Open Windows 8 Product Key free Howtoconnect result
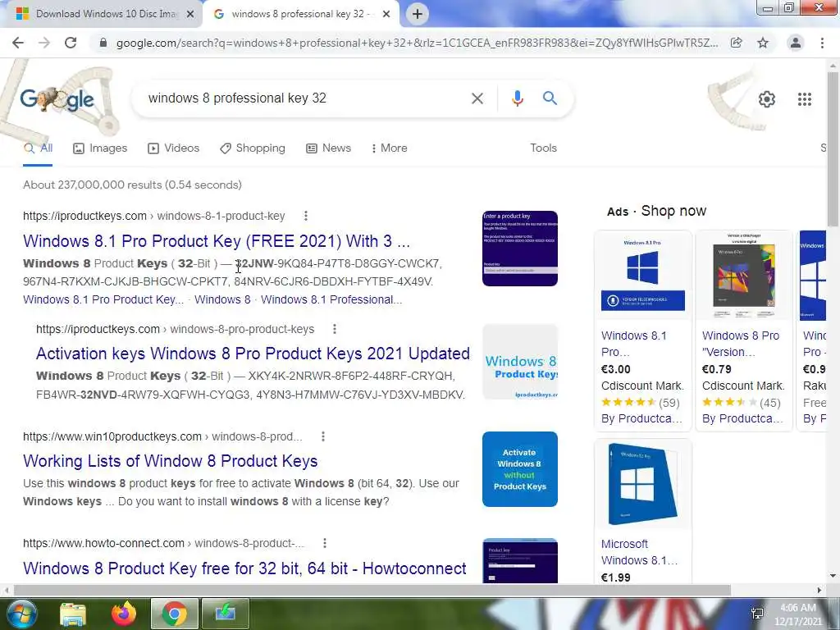This screenshot has width=840, height=630. coord(244,568)
